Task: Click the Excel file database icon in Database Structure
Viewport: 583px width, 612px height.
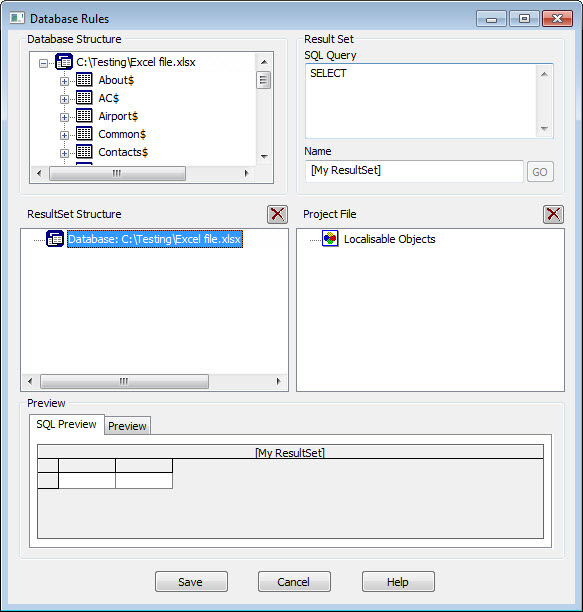Action: pos(64,62)
